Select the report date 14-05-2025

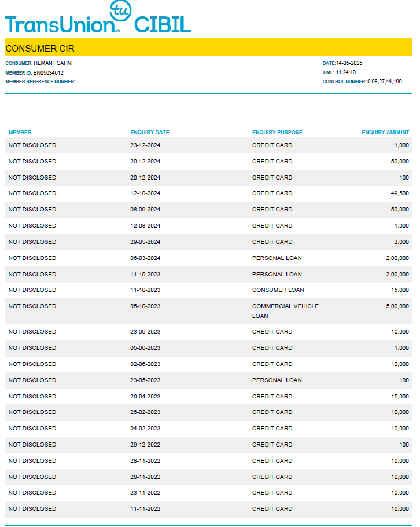[349, 63]
